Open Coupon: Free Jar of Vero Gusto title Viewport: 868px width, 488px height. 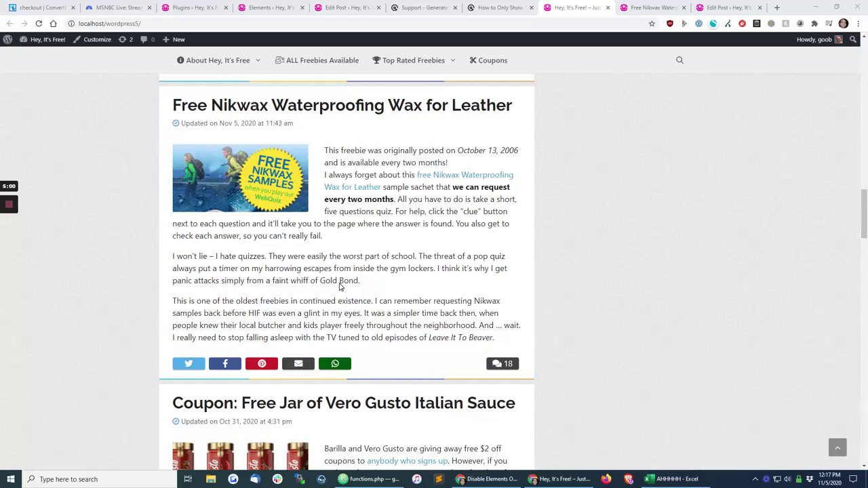click(344, 403)
